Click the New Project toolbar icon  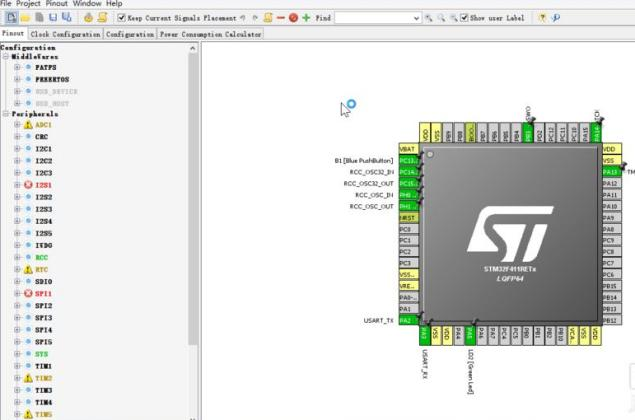point(11,17)
